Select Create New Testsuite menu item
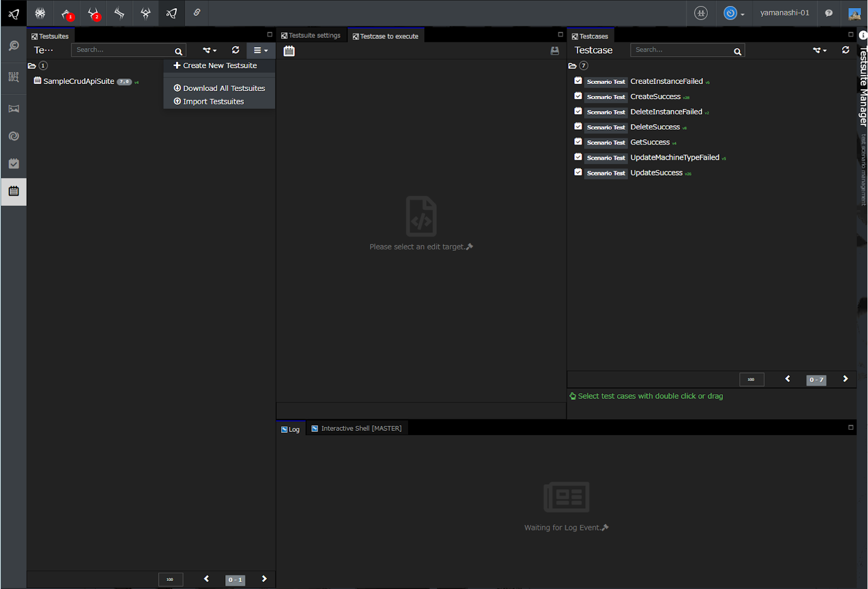This screenshot has width=868, height=589. click(215, 65)
